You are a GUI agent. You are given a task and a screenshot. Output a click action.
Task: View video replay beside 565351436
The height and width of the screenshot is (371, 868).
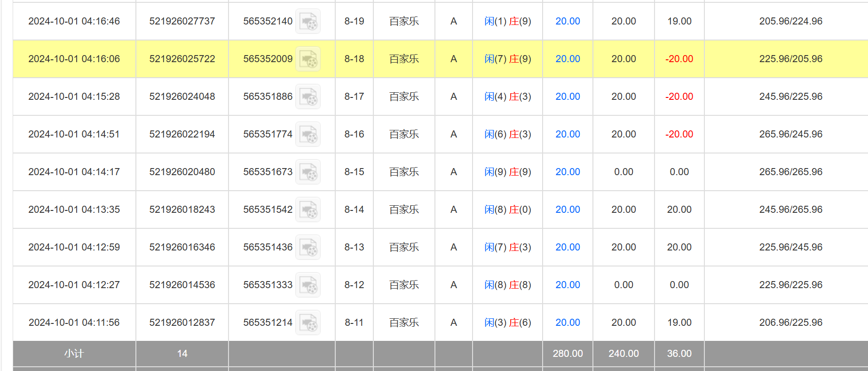pos(308,248)
